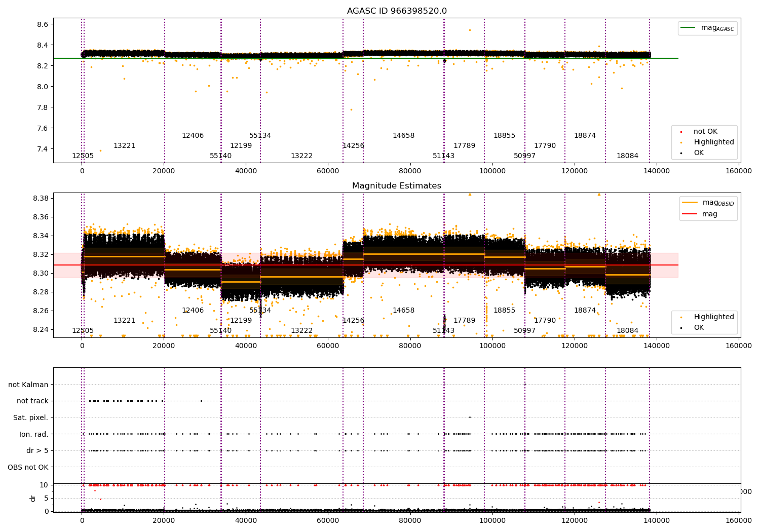760x532 pixels.
Task: Click the 80000 x-axis tick under Magnitude Estimates plot
Action: (410, 346)
